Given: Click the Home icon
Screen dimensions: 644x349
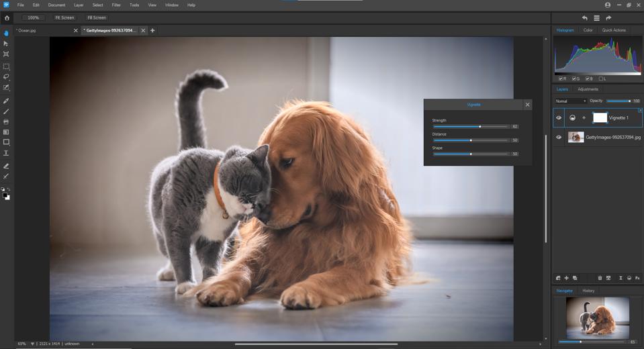Looking at the screenshot, I should (x=7, y=17).
